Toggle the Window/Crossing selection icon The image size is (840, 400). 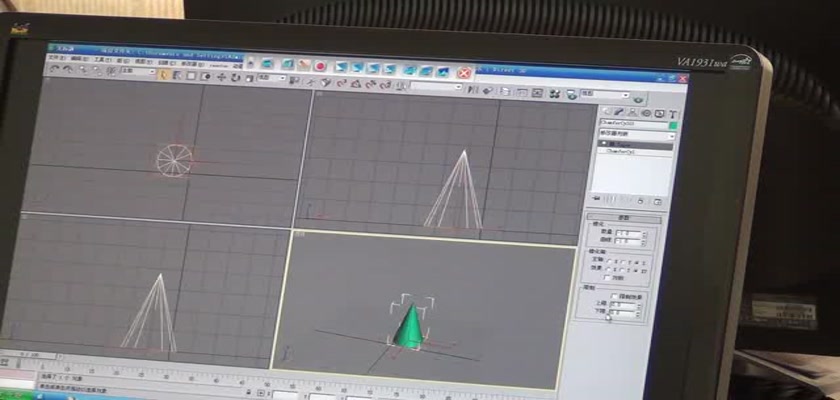coord(206,77)
